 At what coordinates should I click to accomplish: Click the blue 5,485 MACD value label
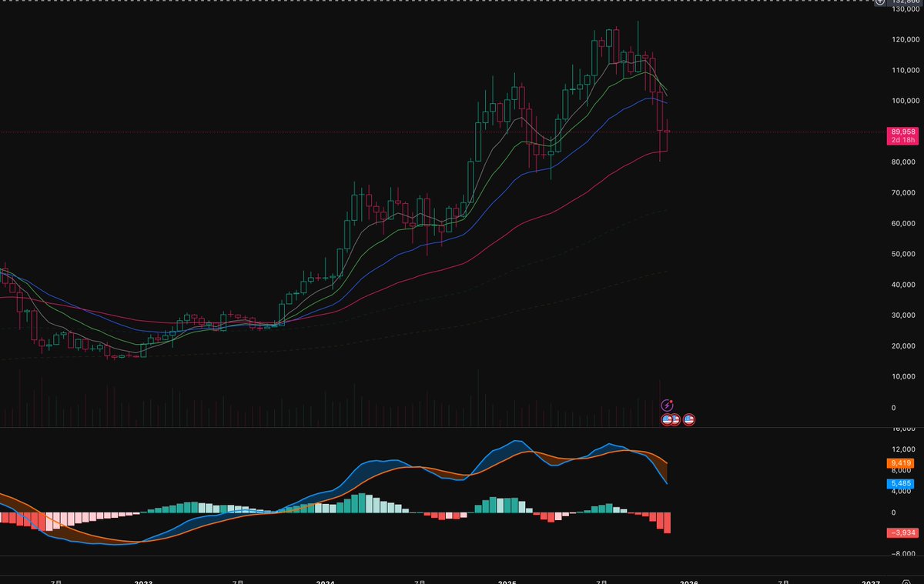tap(901, 483)
